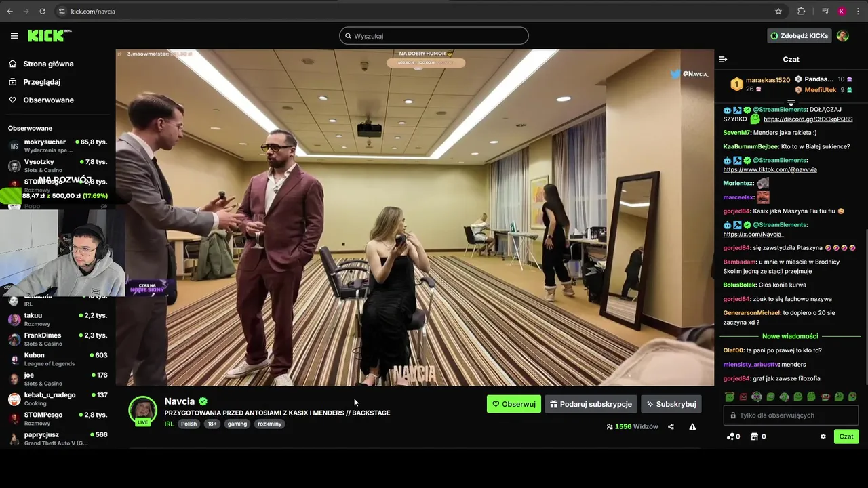This screenshot has height=488, width=868.
Task: Open the Chrome three-dot menu
Action: click(858, 12)
